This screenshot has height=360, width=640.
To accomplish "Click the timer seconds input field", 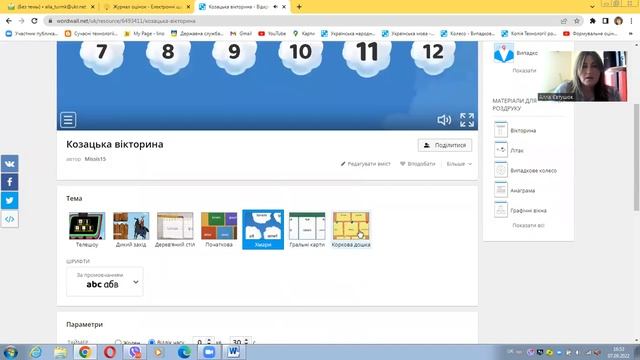I will coord(240,342).
